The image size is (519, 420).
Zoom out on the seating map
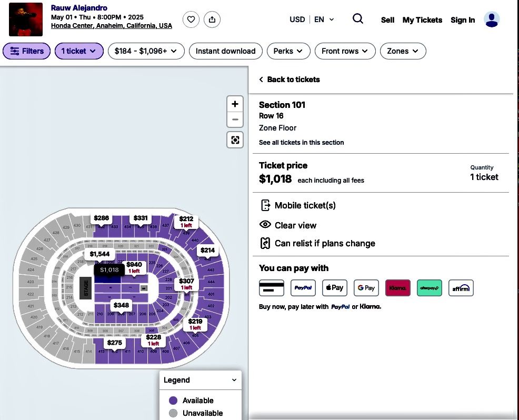coord(235,119)
